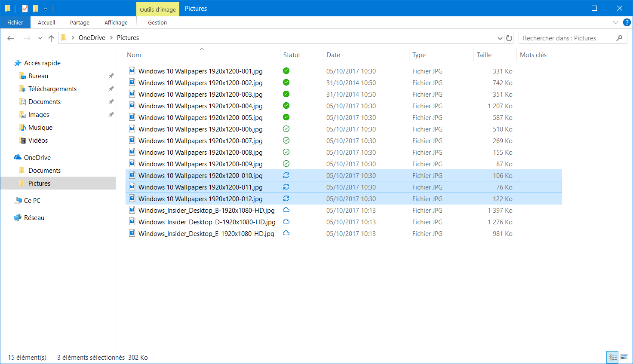Expand the ribbon with the chevron
The width and height of the screenshot is (633, 364).
pyautogui.click(x=616, y=22)
